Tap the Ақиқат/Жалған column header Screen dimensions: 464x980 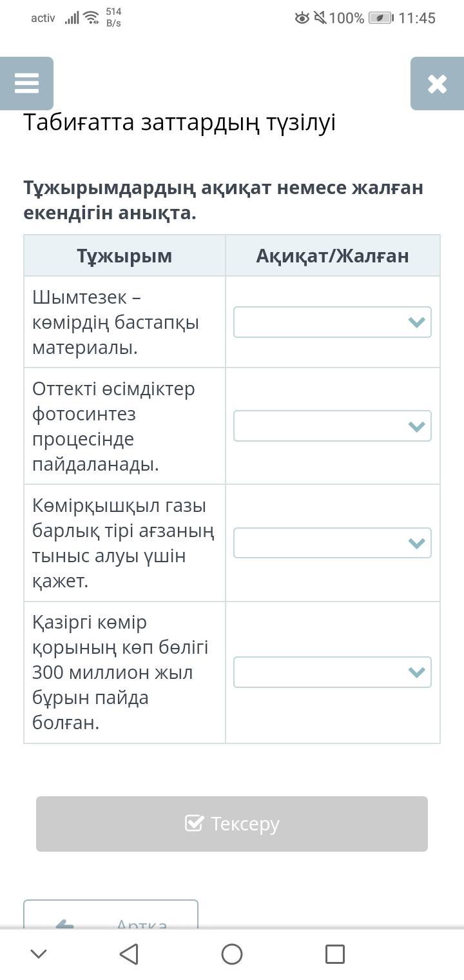click(x=332, y=256)
